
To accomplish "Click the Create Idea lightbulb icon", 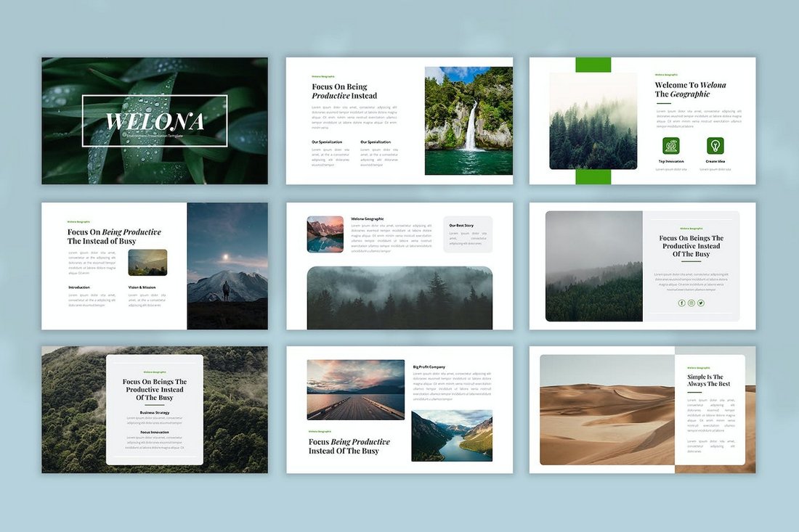I will tap(715, 146).
